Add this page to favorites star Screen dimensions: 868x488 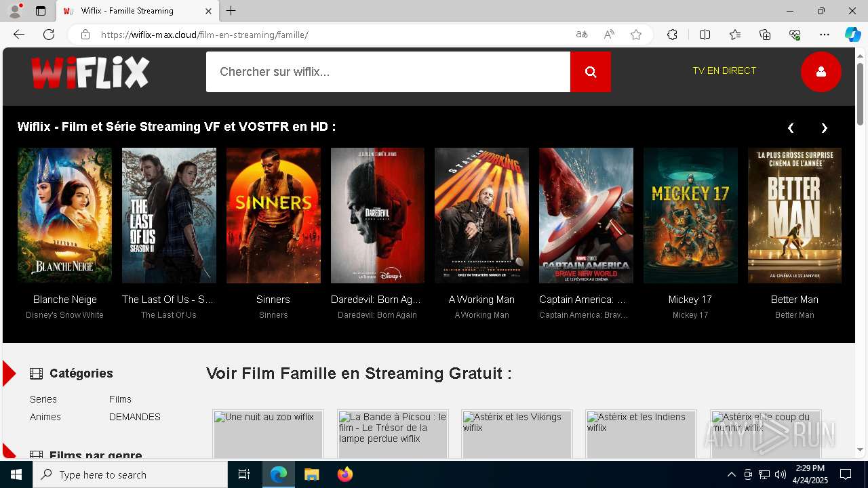(636, 35)
